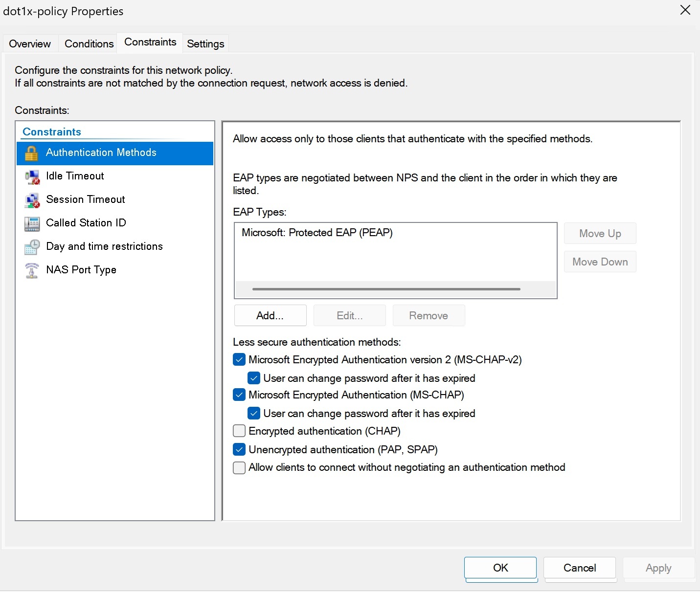The width and height of the screenshot is (700, 595).
Task: Disable Microsoft Encrypted Authentication (MS-CHAP) checkbox
Action: (x=239, y=395)
